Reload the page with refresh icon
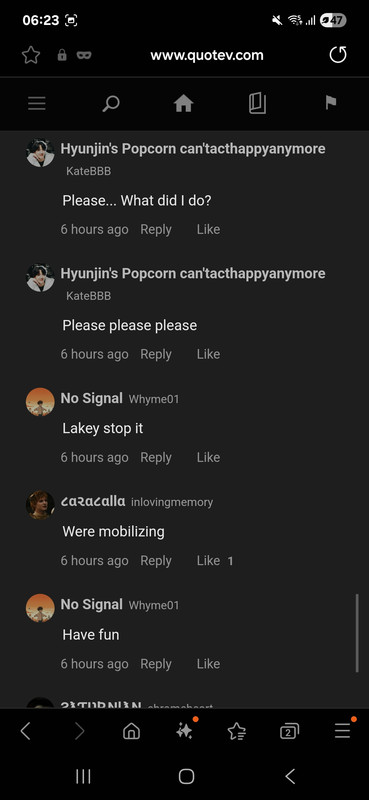 click(338, 55)
